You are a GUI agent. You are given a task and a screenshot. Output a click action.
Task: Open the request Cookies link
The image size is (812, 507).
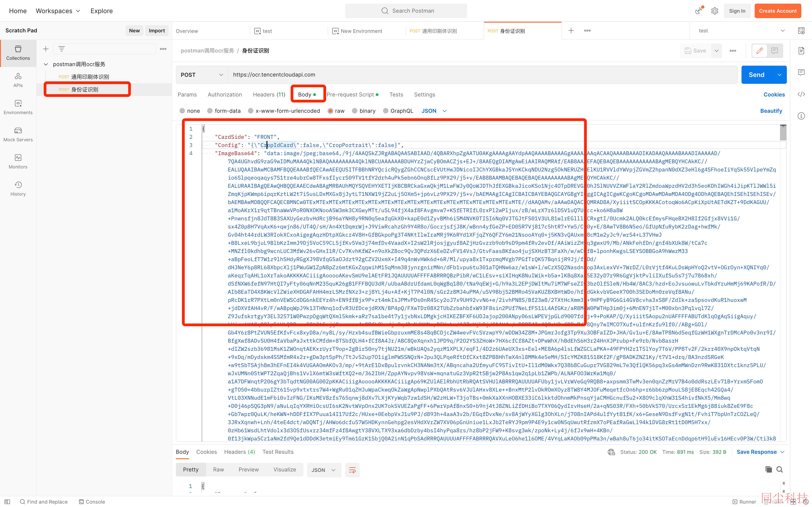click(x=774, y=95)
